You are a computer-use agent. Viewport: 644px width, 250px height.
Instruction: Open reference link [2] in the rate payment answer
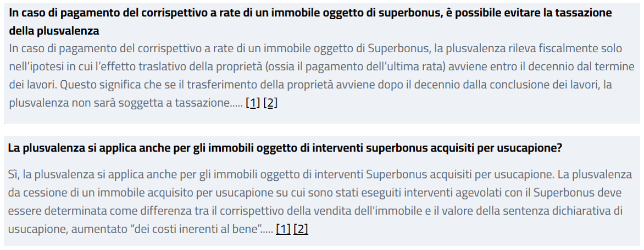click(270, 103)
